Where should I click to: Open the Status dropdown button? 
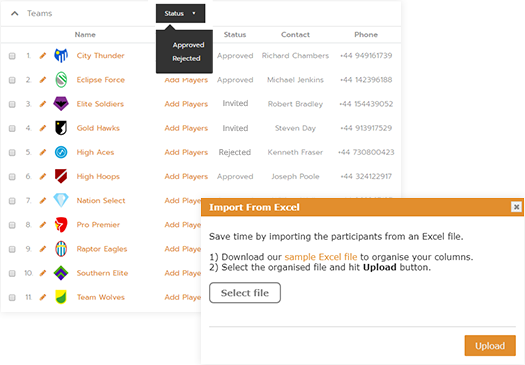pyautogui.click(x=180, y=13)
